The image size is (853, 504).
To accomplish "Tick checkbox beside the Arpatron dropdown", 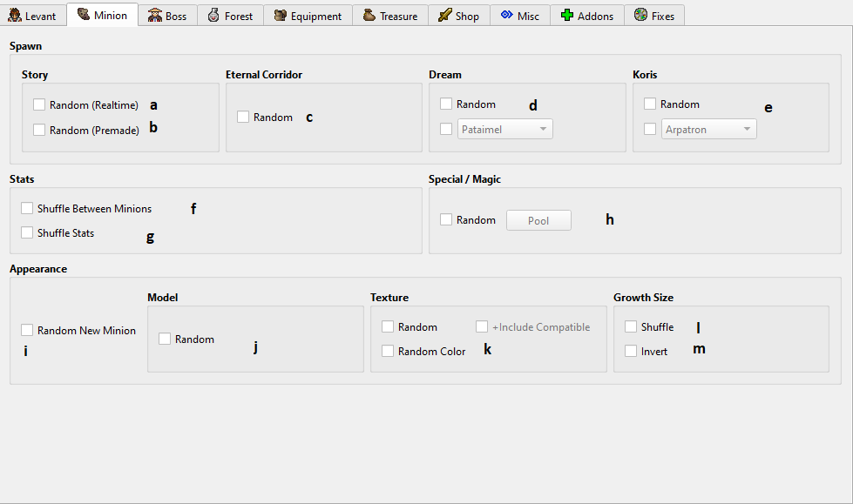I will 650,129.
